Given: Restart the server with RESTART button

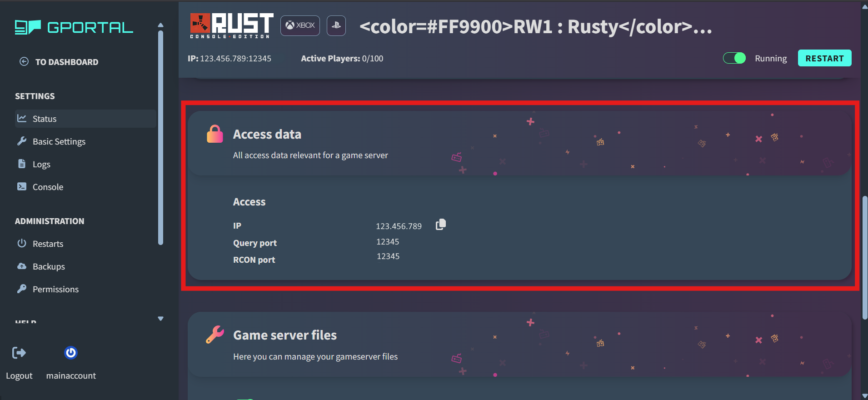Looking at the screenshot, I should 824,58.
